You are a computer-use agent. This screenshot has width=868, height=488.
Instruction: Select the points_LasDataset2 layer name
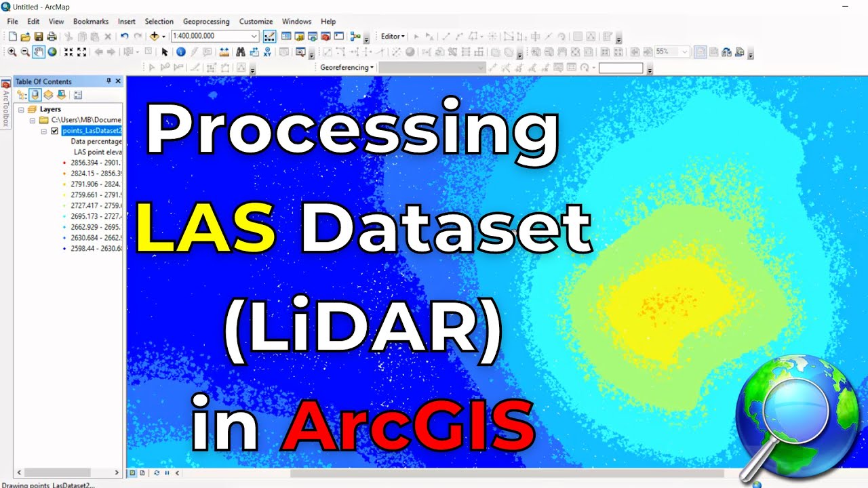(x=92, y=131)
